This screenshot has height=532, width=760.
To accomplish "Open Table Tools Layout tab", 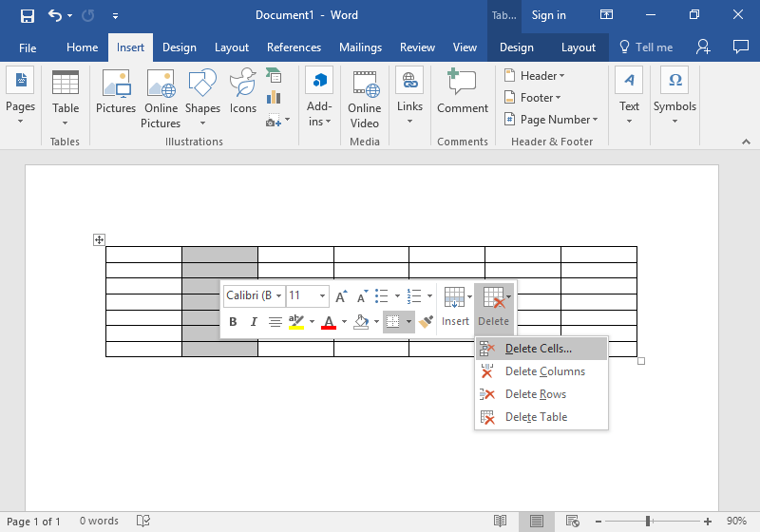I will click(578, 47).
